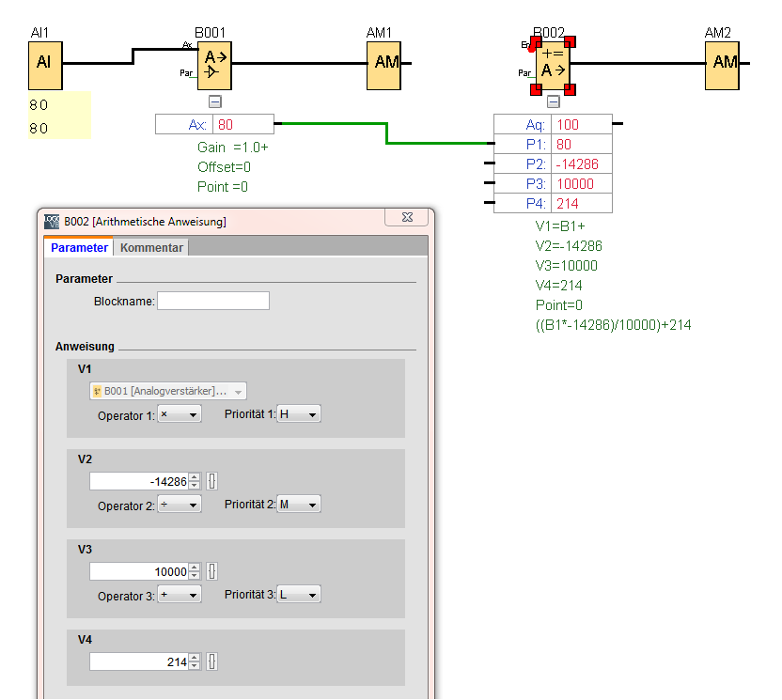Click the B002 arithmetic instruction block
The height and width of the screenshot is (700, 782).
[553, 64]
